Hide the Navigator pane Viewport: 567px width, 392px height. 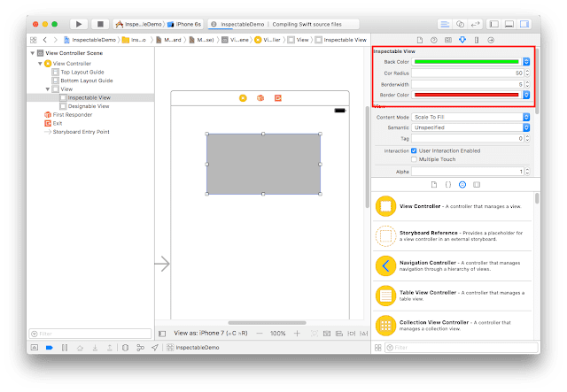(x=494, y=24)
